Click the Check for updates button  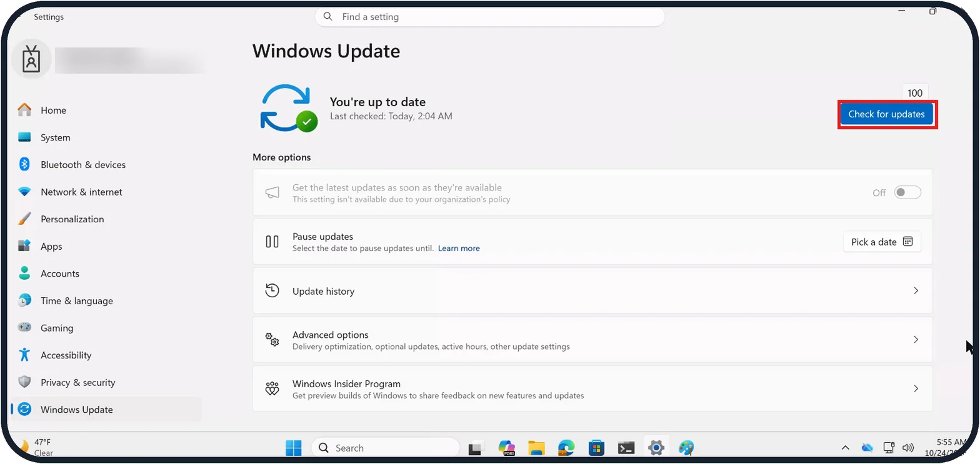tap(886, 114)
